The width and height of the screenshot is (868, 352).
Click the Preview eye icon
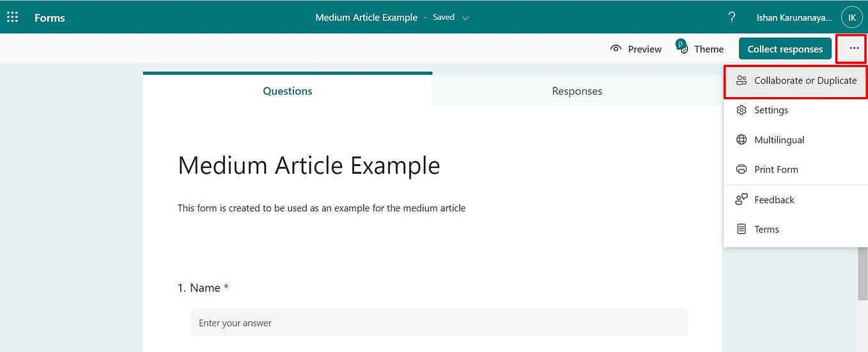616,49
